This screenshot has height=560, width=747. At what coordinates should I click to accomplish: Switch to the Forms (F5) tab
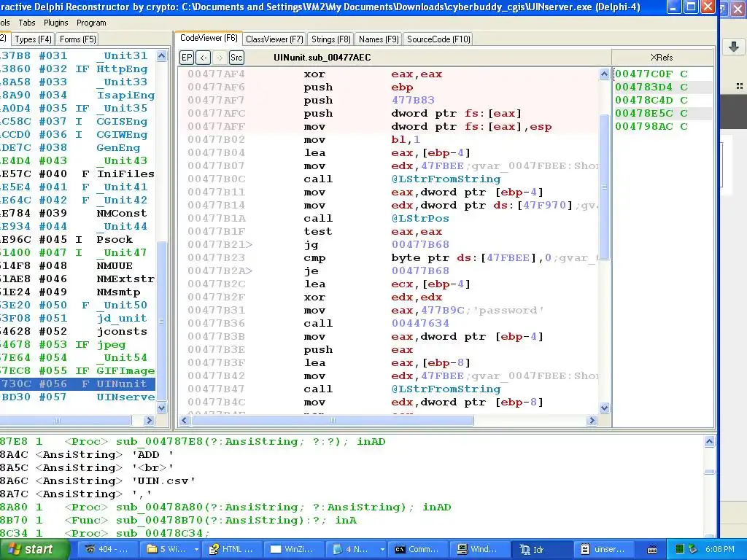tap(77, 39)
